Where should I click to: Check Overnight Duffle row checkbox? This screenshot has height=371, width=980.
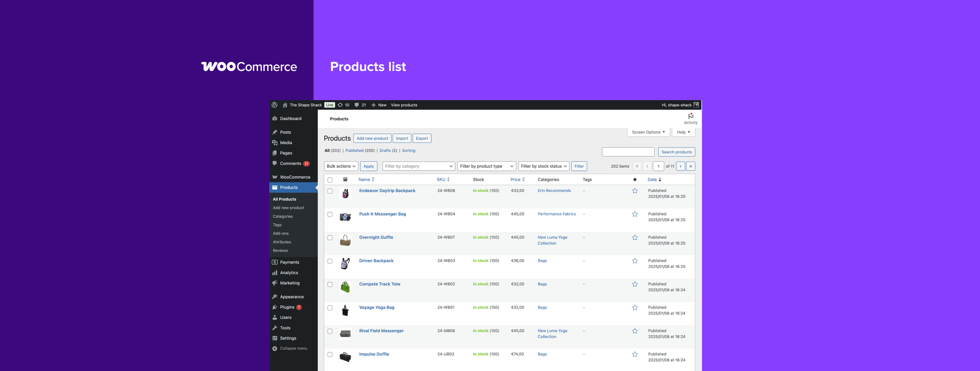[x=330, y=238]
